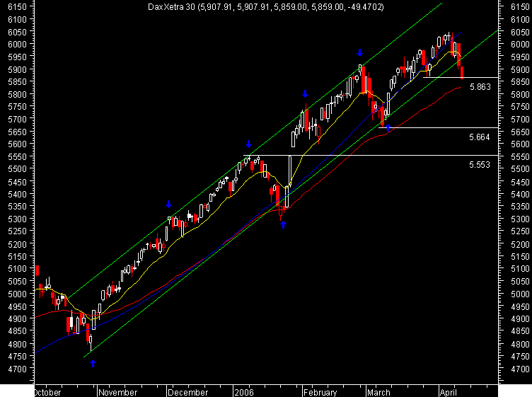Viewport: 532px width, 397px height.
Task: Click 5400 on the right price axis
Action: coord(520,195)
